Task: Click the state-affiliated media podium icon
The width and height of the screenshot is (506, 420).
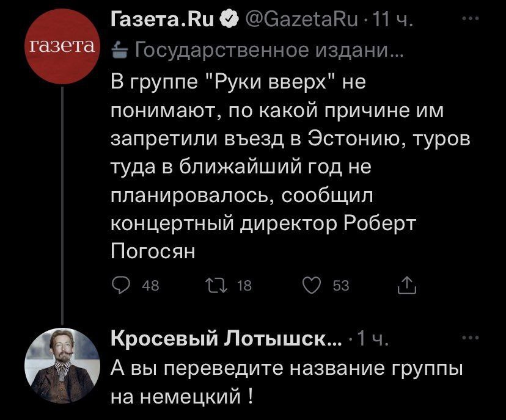Action: coord(118,49)
